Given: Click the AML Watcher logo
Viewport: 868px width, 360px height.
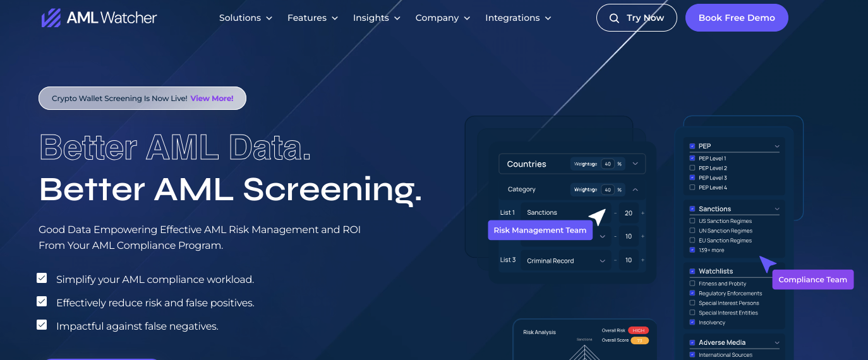Looking at the screenshot, I should click(x=99, y=18).
